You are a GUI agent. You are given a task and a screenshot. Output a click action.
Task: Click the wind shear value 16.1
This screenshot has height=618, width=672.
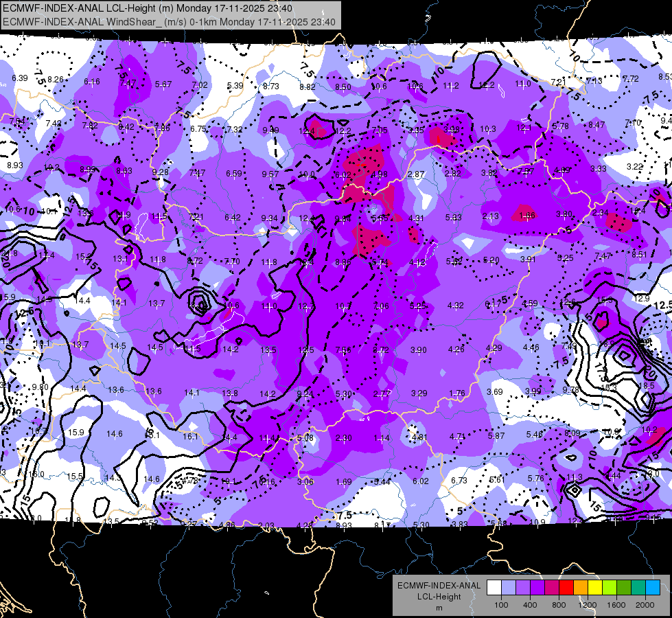click(x=190, y=437)
